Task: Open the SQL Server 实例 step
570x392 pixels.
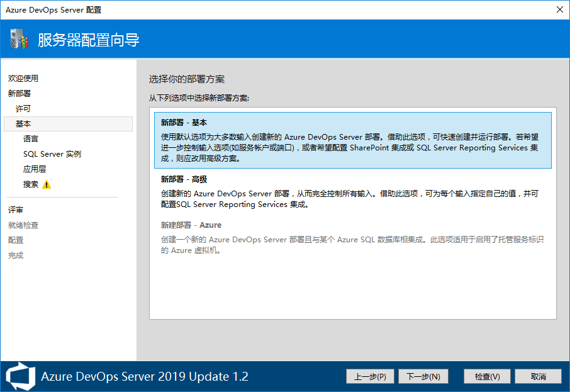Action: point(52,154)
